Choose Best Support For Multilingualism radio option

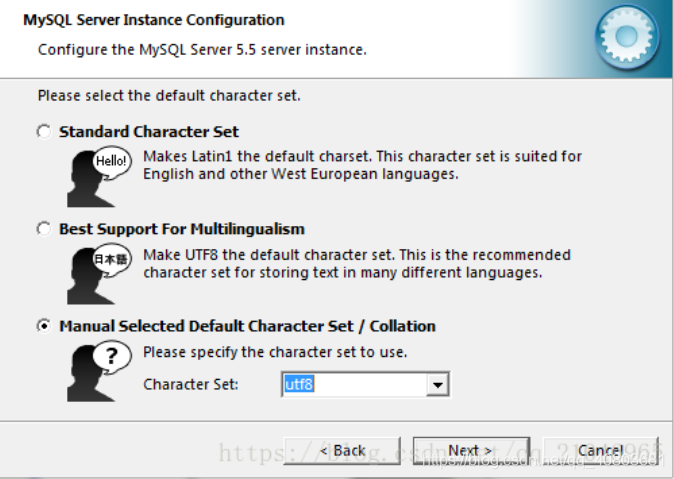tap(44, 229)
